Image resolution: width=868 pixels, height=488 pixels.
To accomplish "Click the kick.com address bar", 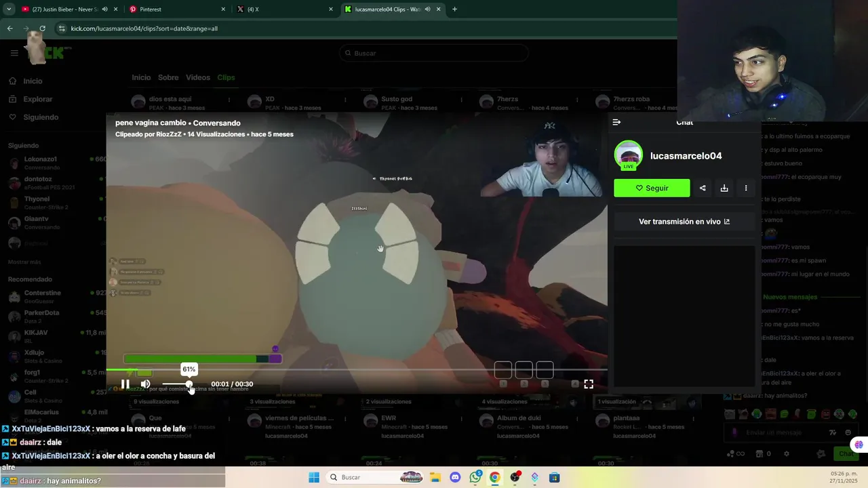I will (x=366, y=28).
